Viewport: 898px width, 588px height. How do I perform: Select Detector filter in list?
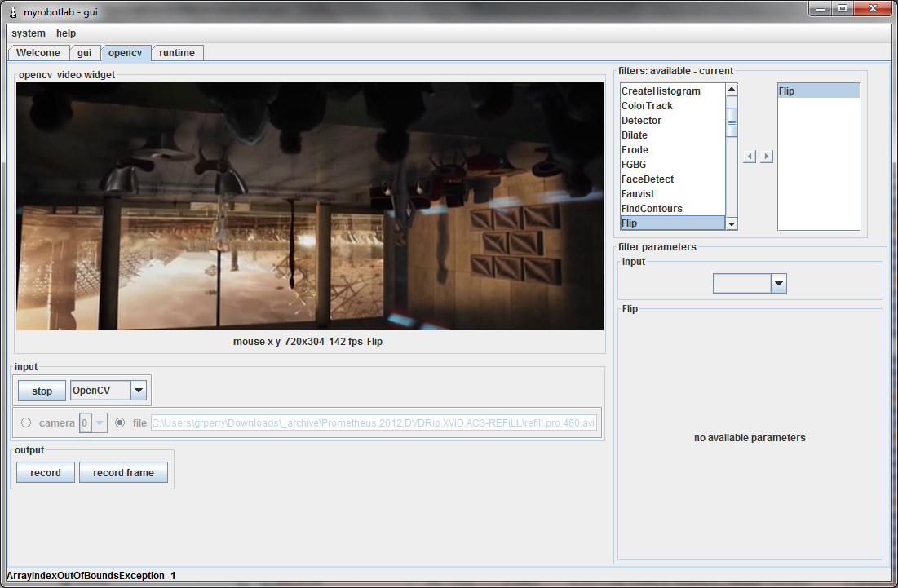point(673,120)
